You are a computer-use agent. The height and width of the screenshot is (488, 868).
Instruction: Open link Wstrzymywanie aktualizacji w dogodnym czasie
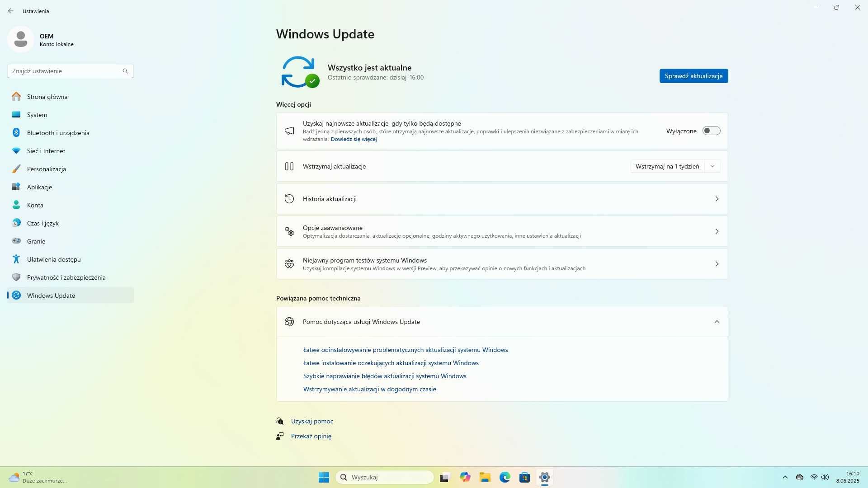coord(369,389)
